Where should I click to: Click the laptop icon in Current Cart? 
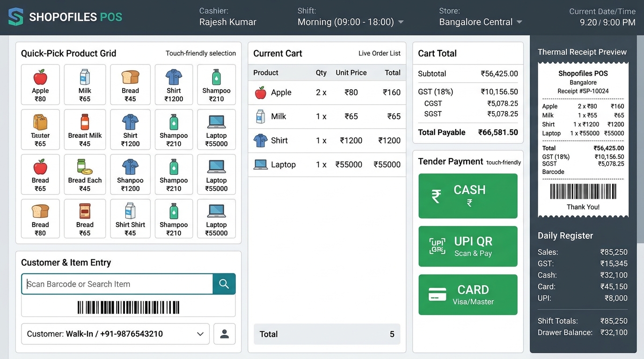(x=260, y=165)
